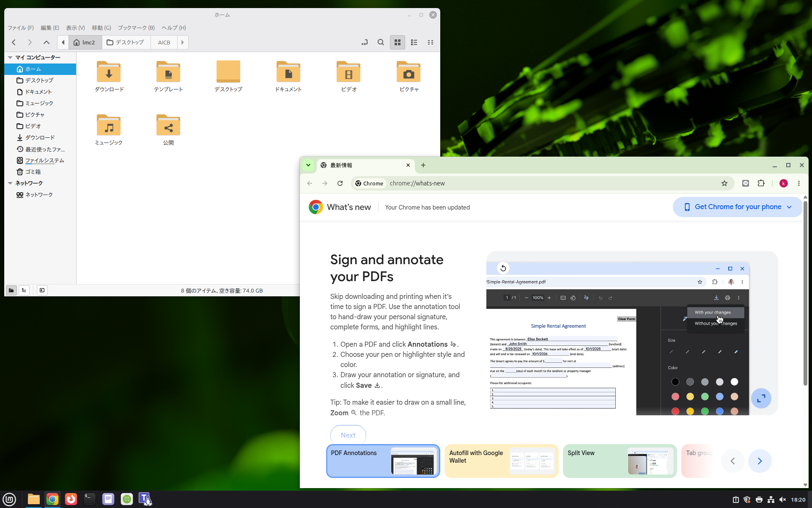812x508 pixels.
Task: Expand the PDF demo image fullscreen
Action: click(761, 398)
